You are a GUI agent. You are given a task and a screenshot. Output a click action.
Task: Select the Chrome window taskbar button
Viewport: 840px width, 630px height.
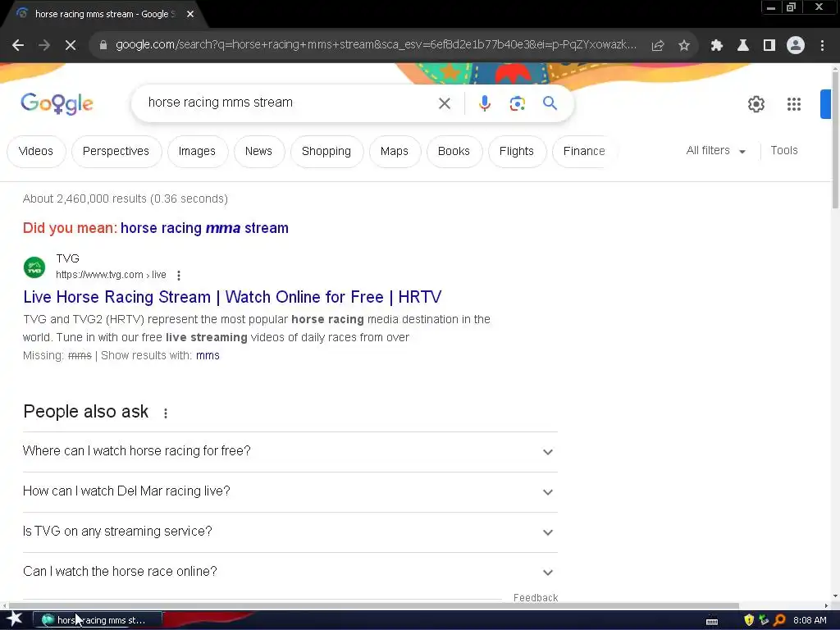click(x=98, y=620)
